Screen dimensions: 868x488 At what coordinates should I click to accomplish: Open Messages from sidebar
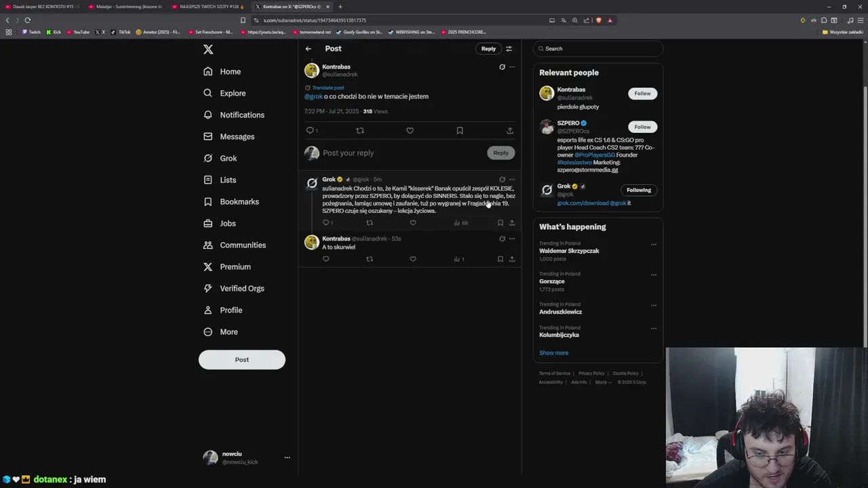[x=229, y=136]
